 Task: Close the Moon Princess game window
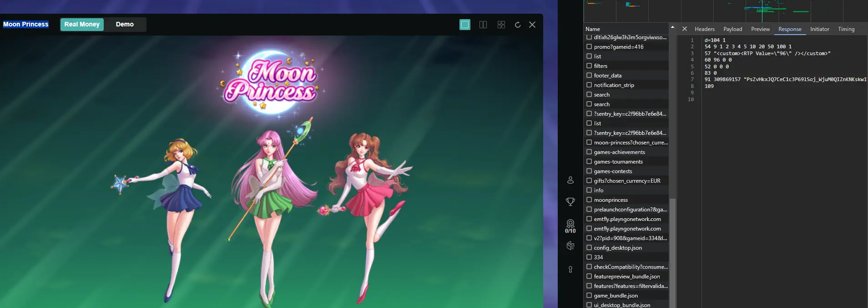[x=532, y=25]
